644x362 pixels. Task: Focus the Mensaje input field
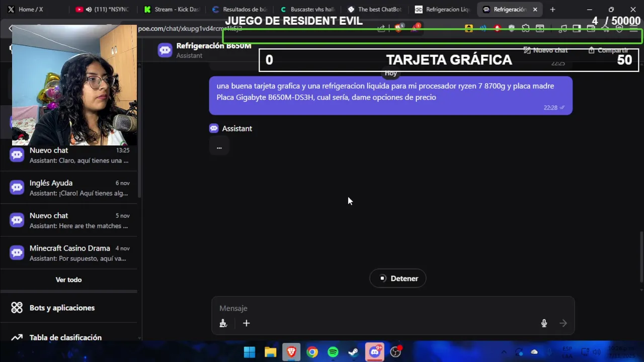tap(392, 308)
